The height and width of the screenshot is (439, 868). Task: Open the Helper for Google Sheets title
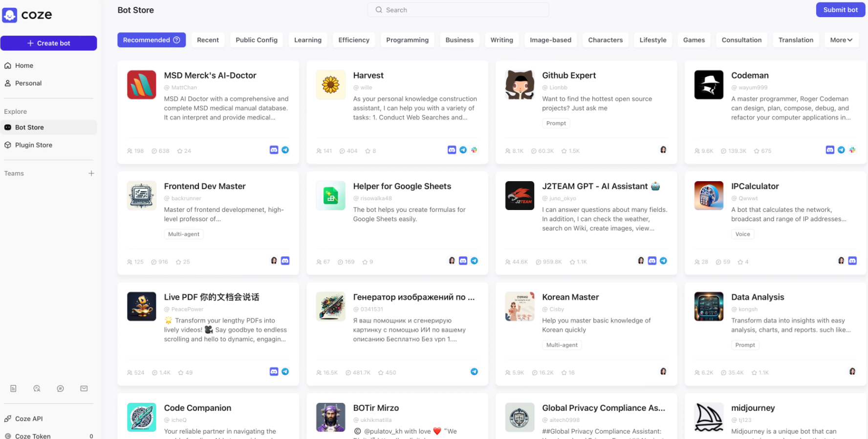(x=402, y=186)
